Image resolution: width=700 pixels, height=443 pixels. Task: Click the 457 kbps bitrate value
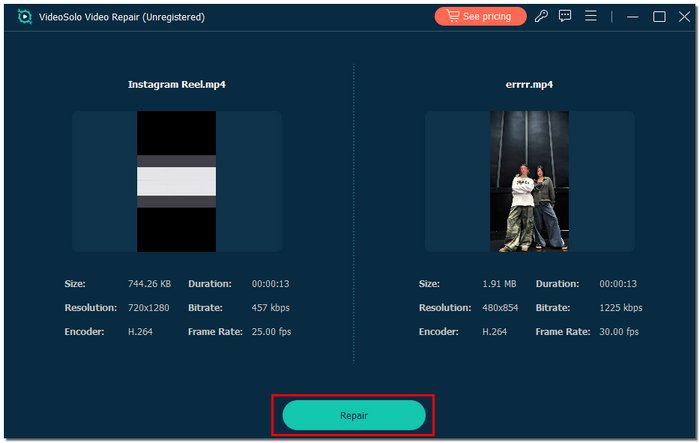(270, 308)
